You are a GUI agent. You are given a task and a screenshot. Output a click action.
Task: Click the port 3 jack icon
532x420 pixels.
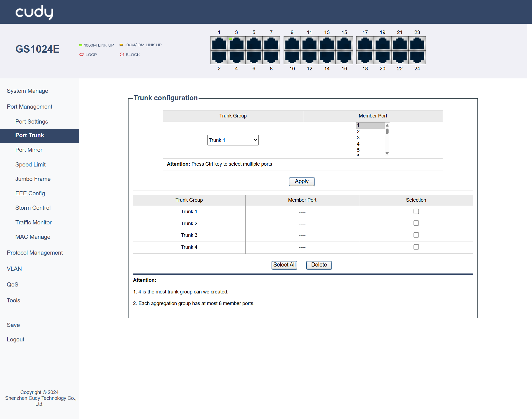point(237,44)
